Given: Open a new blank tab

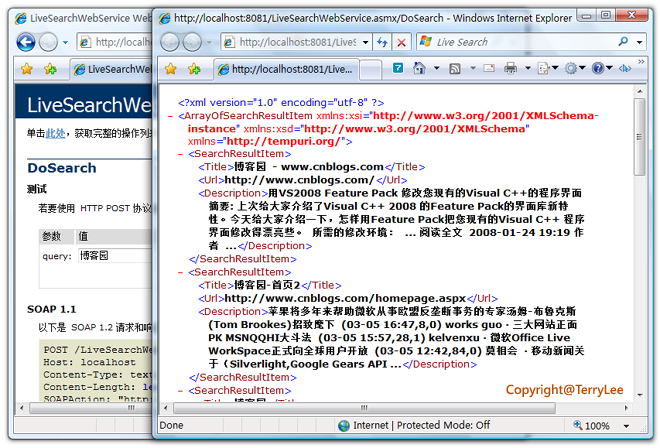Looking at the screenshot, I should point(370,69).
